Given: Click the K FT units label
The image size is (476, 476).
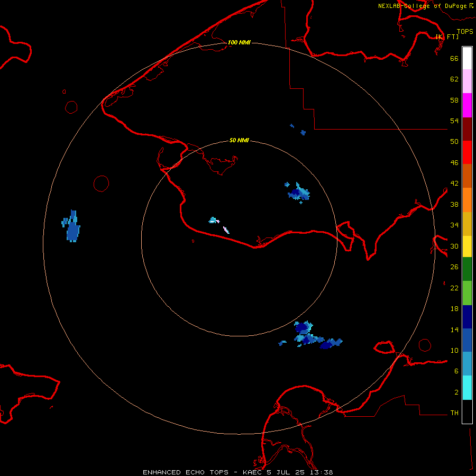Looking at the screenshot, I should click(x=447, y=36).
